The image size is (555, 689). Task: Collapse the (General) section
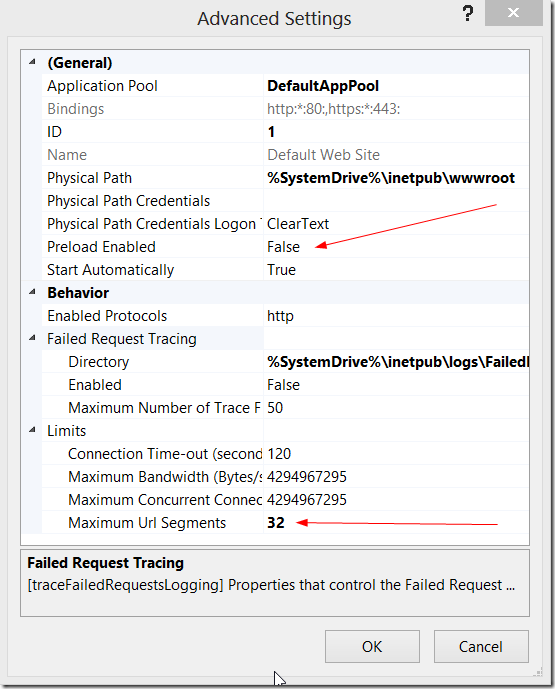tap(32, 62)
